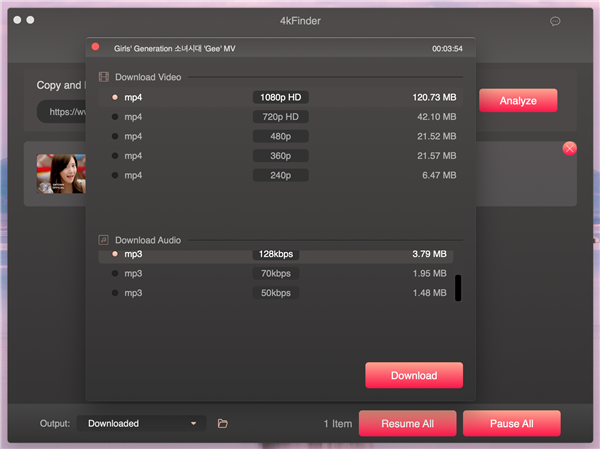This screenshot has width=600, height=449.
Task: Pick the mp4 240p video option
Action: (115, 175)
